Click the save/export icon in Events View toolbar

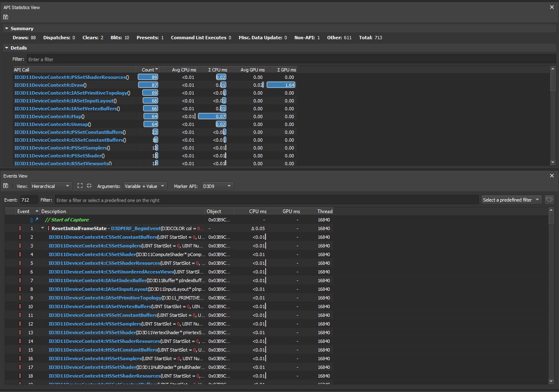(x=5, y=186)
